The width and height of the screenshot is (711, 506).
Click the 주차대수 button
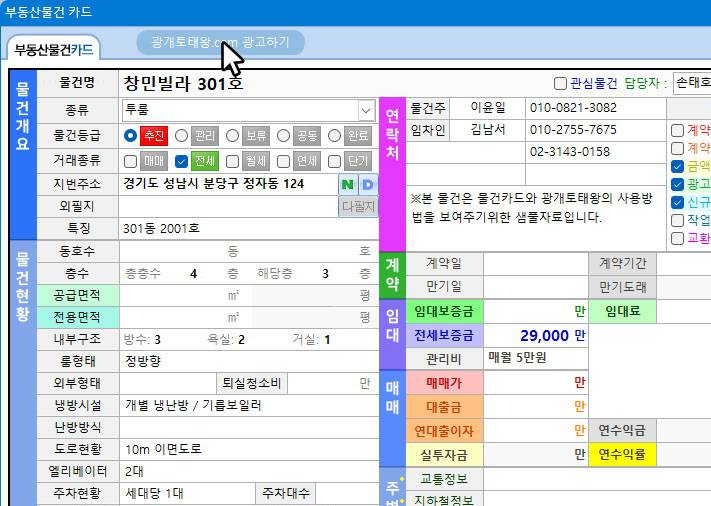click(286, 493)
